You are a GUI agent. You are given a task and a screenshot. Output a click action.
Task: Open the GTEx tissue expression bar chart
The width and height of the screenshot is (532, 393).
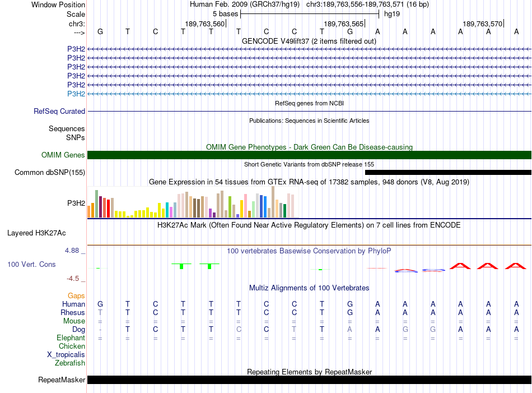[x=193, y=202]
